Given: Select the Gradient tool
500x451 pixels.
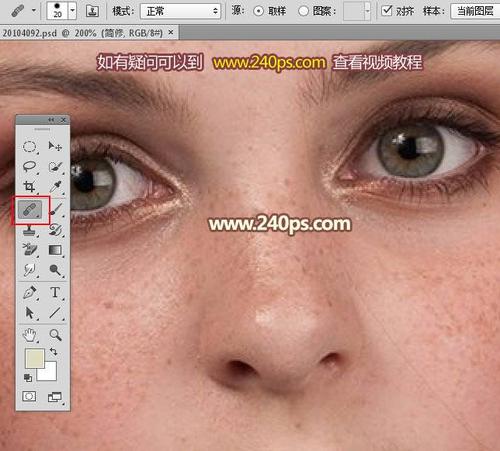Looking at the screenshot, I should (55, 250).
